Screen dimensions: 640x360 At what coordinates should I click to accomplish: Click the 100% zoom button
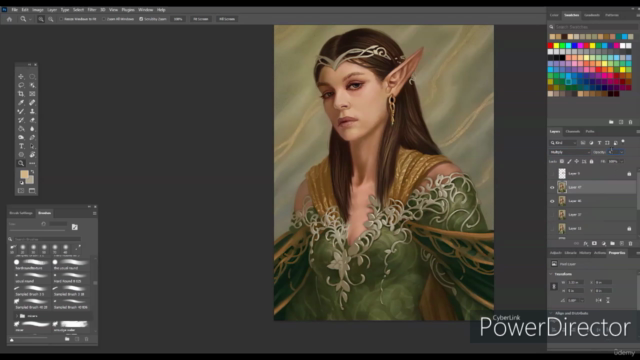[178, 19]
